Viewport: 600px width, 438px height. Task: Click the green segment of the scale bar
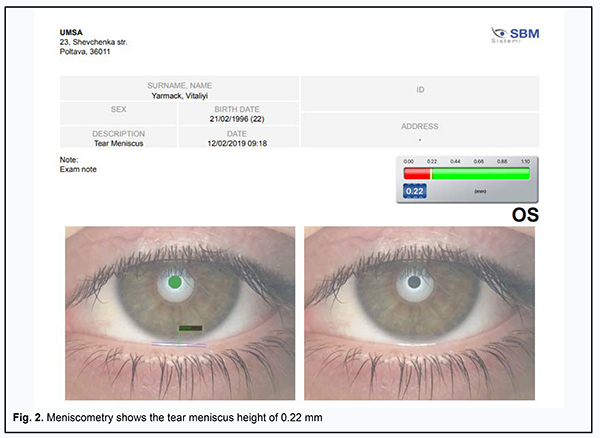point(479,174)
